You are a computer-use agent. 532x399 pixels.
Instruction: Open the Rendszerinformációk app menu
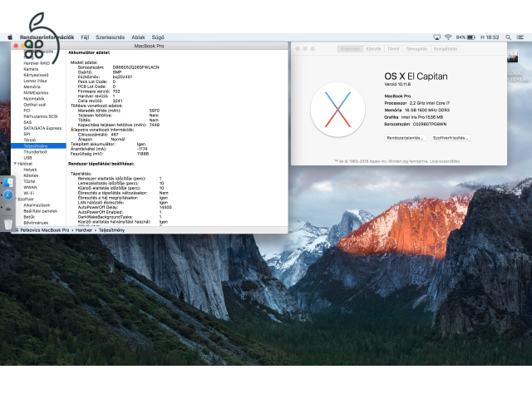pos(47,37)
